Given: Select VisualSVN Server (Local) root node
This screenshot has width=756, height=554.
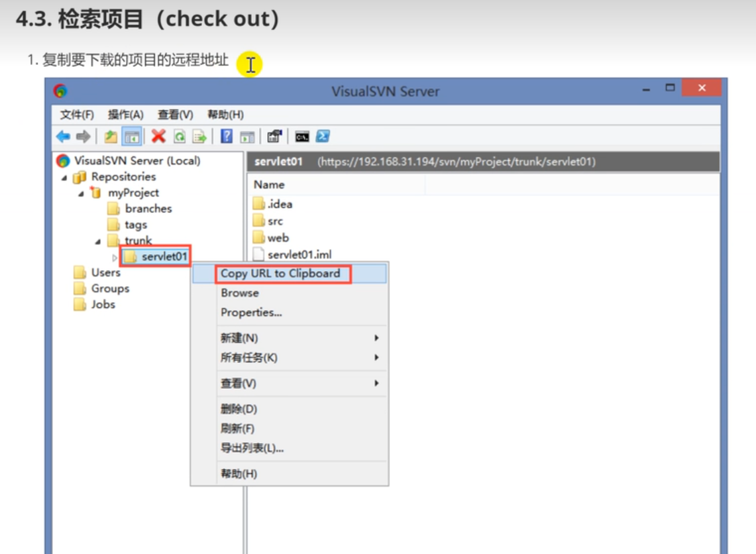Looking at the screenshot, I should coord(137,160).
